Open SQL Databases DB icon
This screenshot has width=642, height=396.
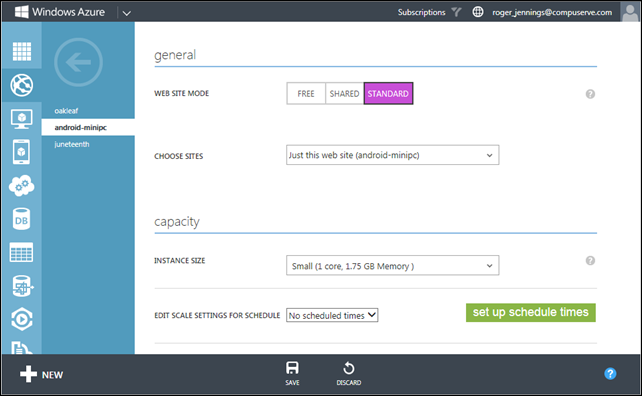(x=21, y=219)
